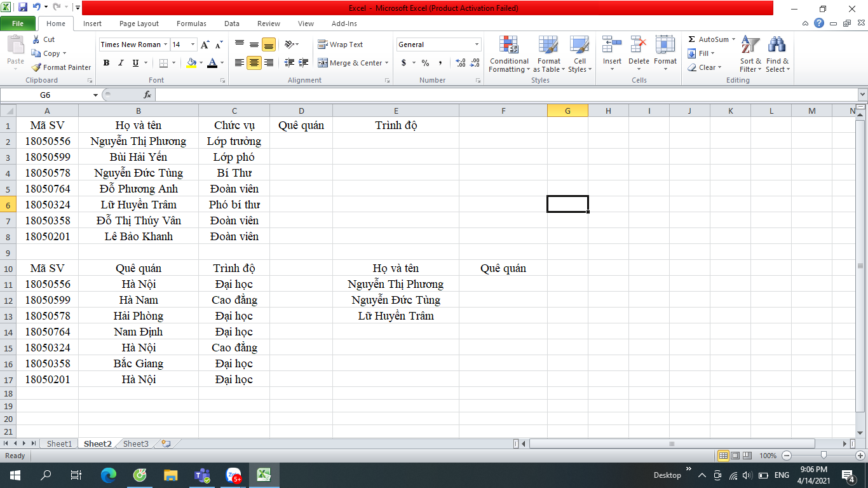868x488 pixels.
Task: Click Undo arrow in Quick Access Toolbar
Action: (37, 8)
